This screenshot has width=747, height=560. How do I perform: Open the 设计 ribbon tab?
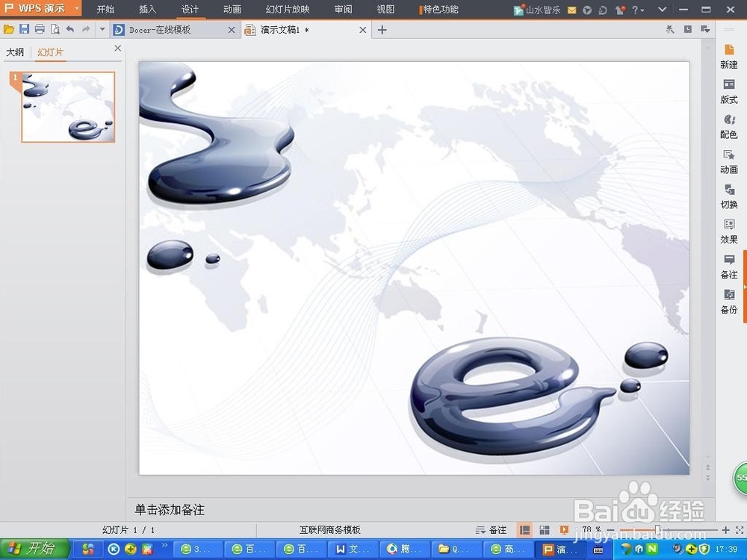(190, 9)
